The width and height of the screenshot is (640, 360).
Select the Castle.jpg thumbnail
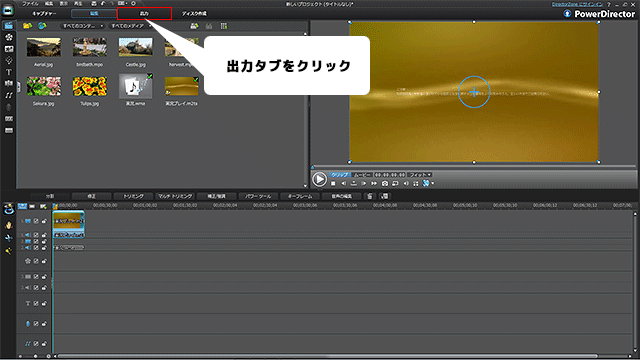point(136,47)
